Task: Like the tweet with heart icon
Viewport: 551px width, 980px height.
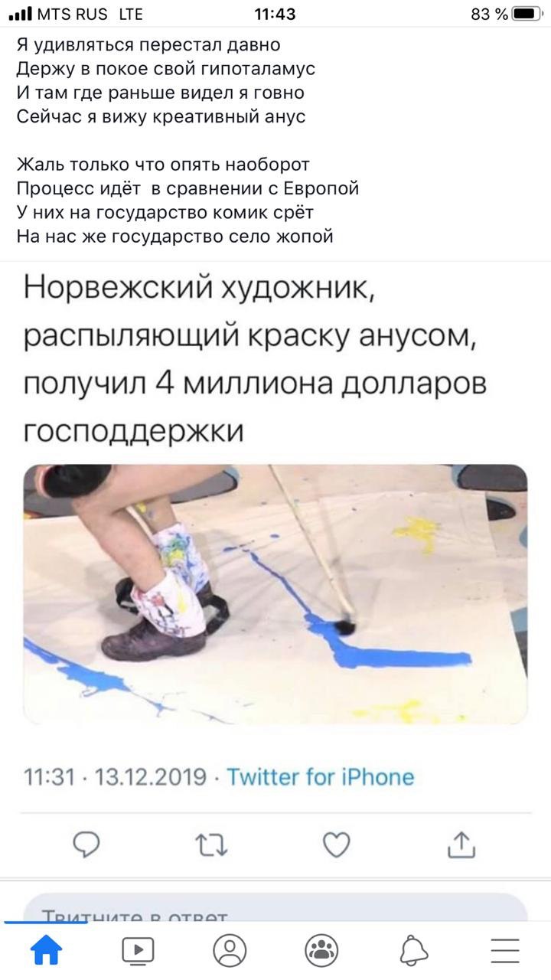Action: click(x=335, y=845)
